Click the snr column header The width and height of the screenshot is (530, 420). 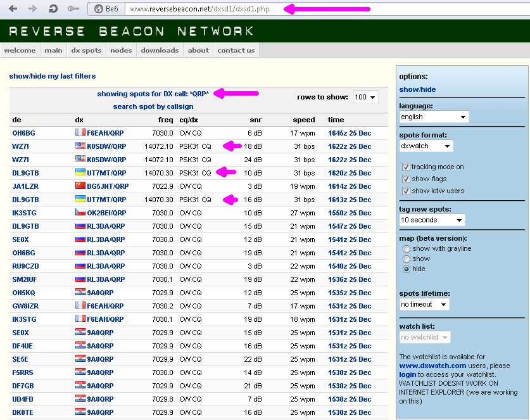(x=256, y=120)
